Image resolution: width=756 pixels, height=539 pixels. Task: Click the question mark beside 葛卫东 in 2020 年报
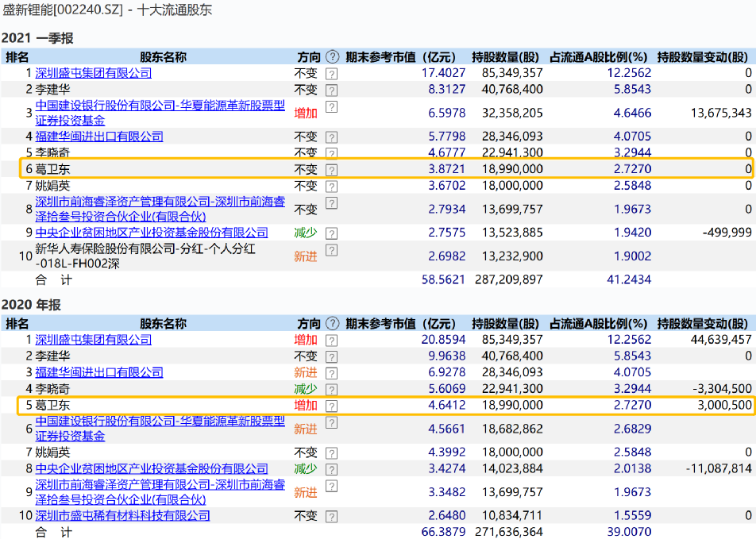(332, 406)
